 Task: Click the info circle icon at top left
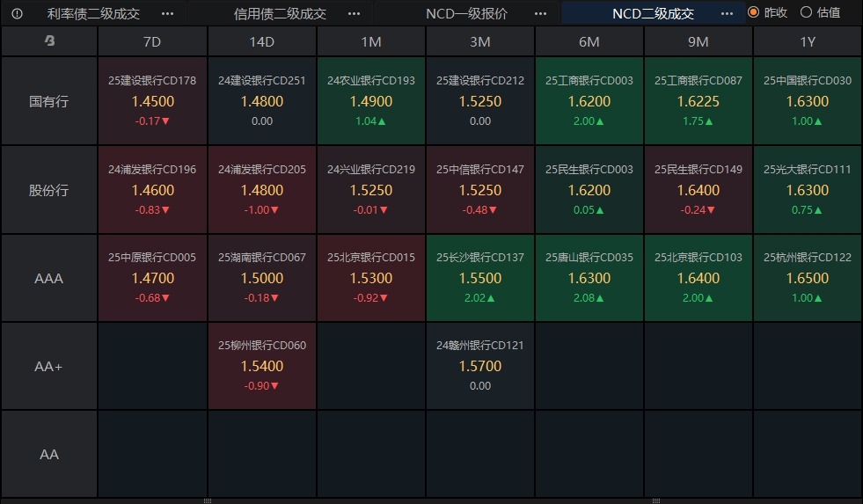click(17, 13)
